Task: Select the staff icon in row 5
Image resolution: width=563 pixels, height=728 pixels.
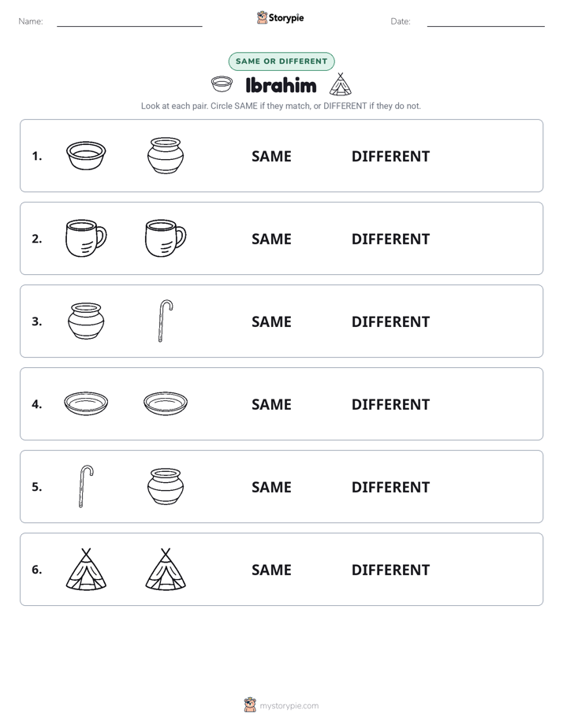Action: 86,486
